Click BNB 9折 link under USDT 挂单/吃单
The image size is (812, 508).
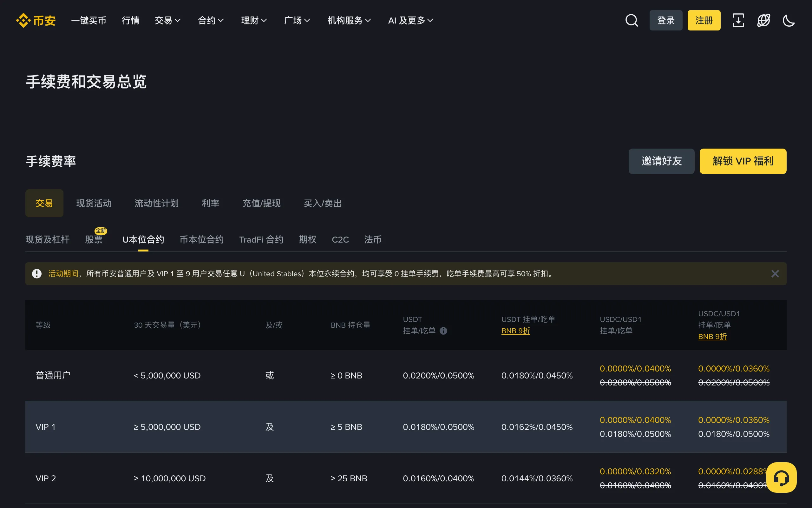[516, 331]
